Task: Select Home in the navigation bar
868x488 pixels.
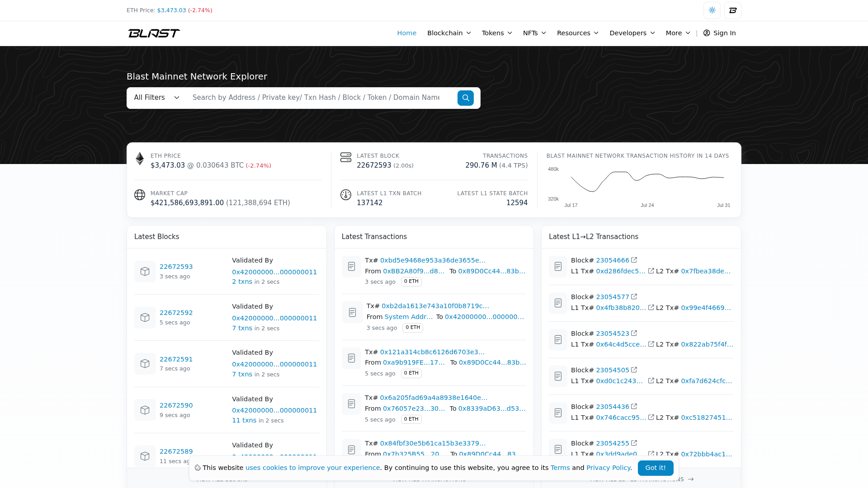Action: point(406,33)
